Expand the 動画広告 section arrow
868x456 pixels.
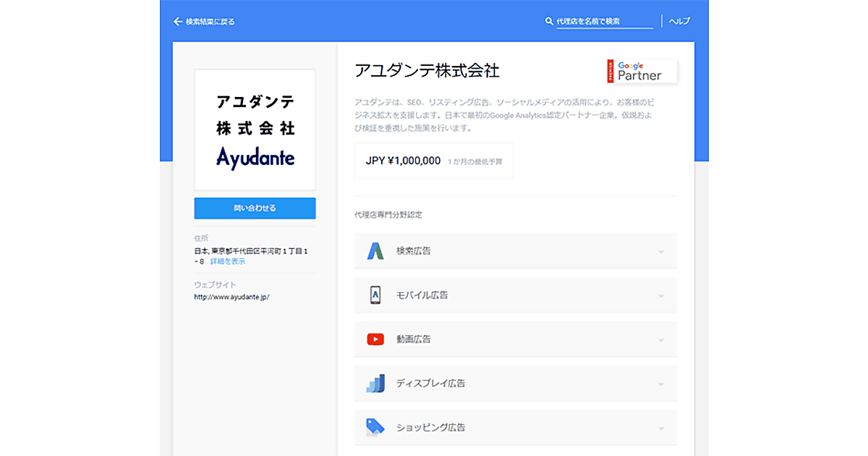click(660, 340)
